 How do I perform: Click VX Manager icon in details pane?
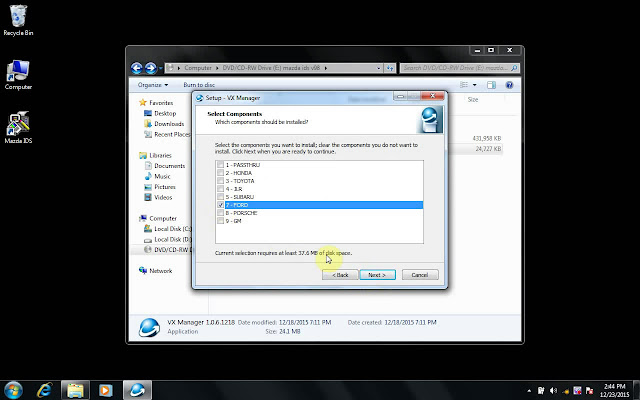(x=149, y=327)
